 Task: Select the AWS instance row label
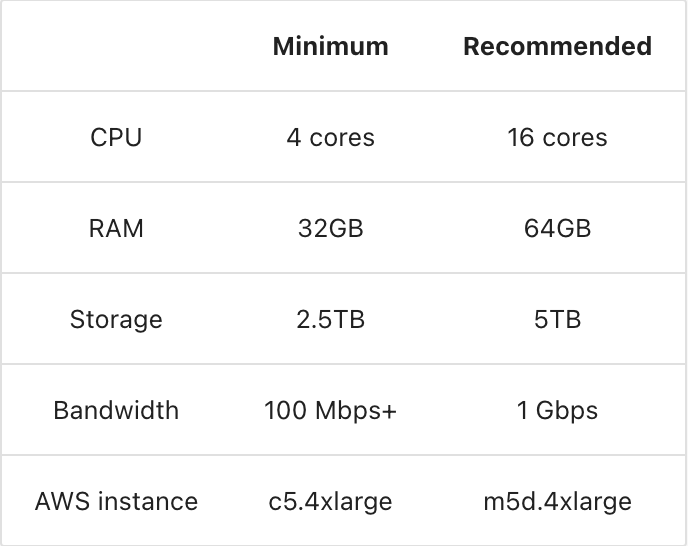coord(116,501)
